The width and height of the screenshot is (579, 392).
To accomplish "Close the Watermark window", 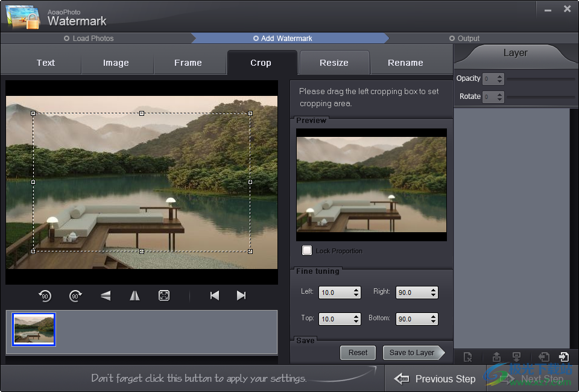I will click(x=567, y=9).
